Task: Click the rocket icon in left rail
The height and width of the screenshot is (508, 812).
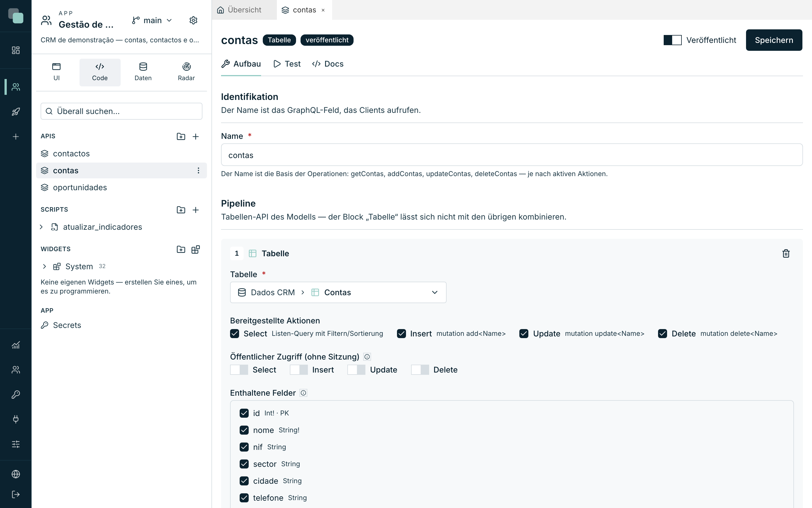Action: click(x=16, y=111)
